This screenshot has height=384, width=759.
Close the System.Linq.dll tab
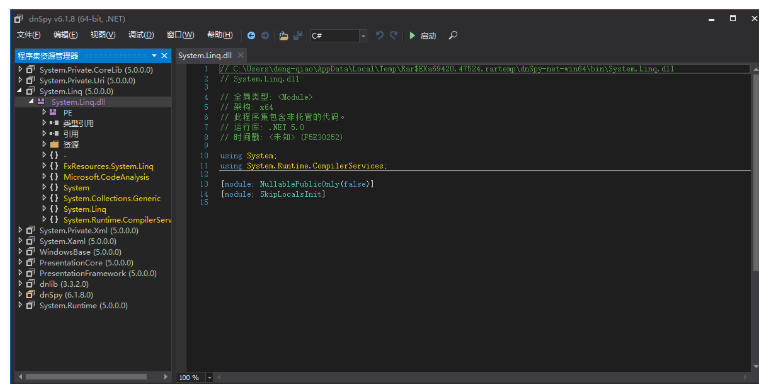point(241,55)
